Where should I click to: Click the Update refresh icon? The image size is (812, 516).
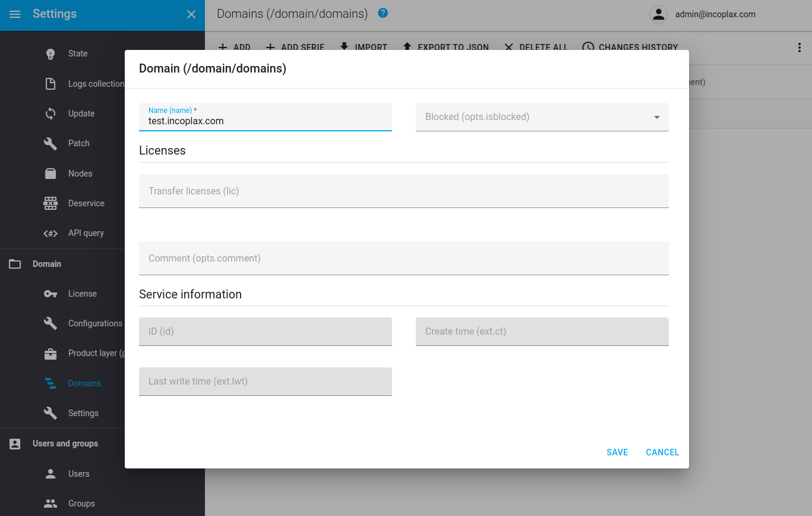[x=50, y=114]
